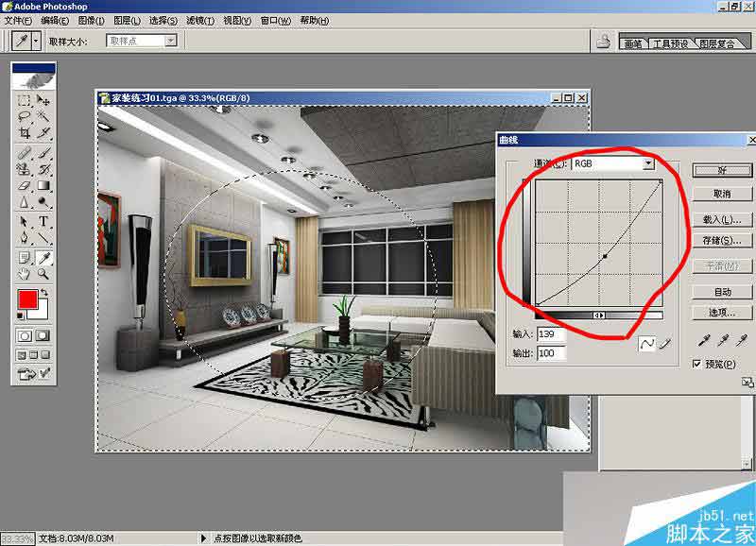Switch to the 画笔 palette tab

coord(633,43)
